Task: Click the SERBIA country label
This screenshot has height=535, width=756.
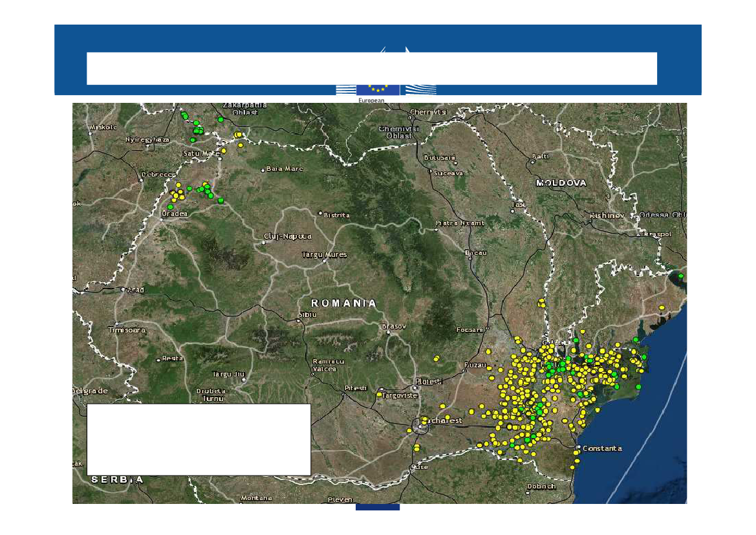Action: point(117,479)
